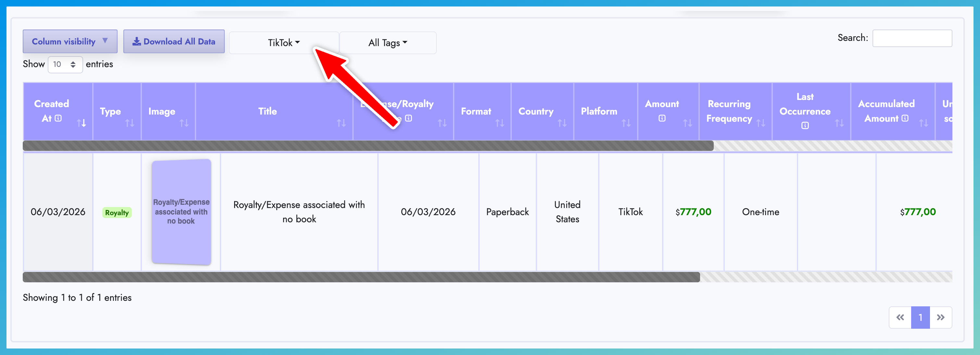
Task: Sort table by Platform column
Action: click(626, 123)
